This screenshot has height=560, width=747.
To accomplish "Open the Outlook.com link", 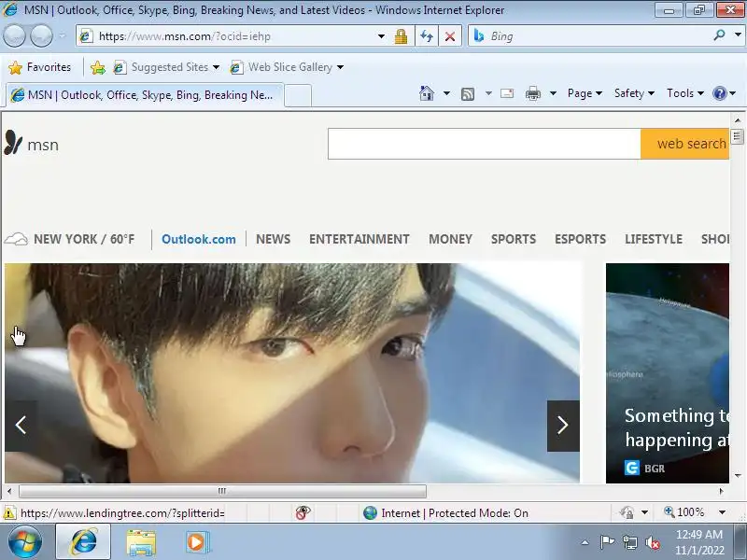I will (199, 239).
